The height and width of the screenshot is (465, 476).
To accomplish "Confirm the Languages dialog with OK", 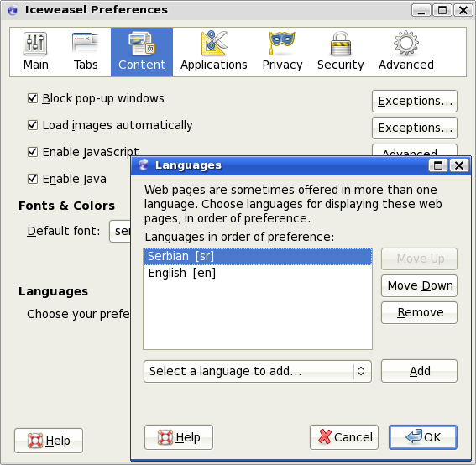I will click(423, 437).
